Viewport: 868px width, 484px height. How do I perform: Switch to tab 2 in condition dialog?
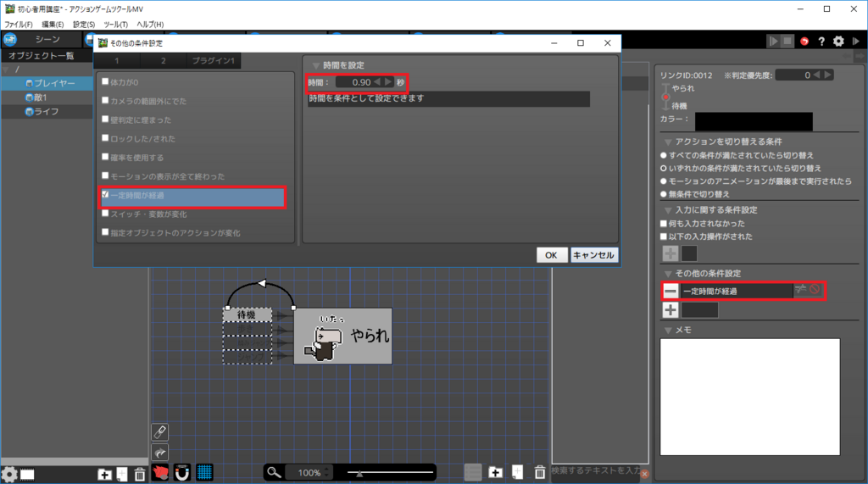coord(163,61)
